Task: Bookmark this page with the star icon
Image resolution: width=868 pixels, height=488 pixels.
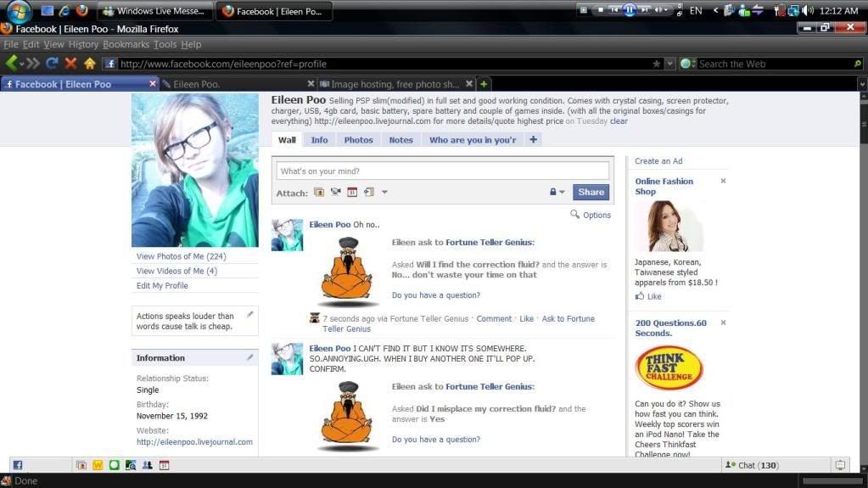Action: (x=657, y=64)
